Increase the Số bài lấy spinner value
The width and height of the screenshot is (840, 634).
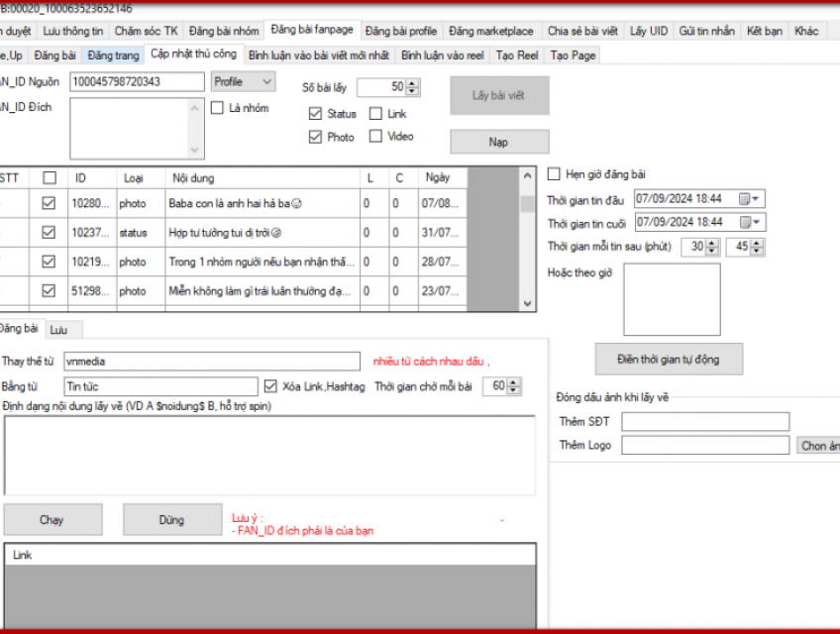(x=412, y=83)
